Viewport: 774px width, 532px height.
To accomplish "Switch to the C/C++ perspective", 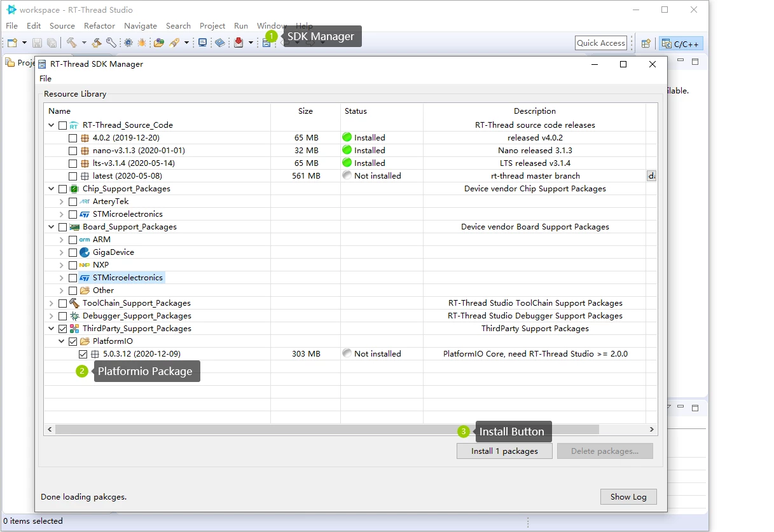I will coord(681,43).
